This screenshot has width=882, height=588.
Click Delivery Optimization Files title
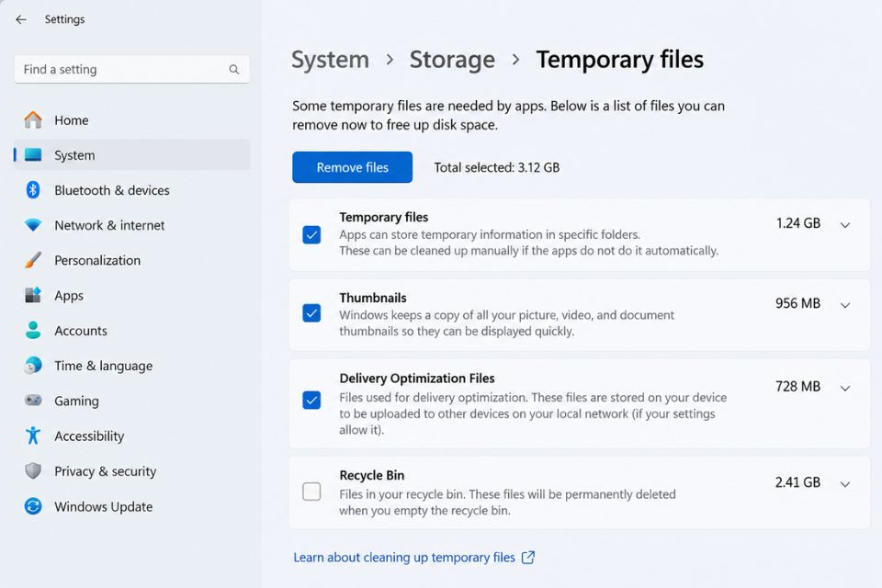point(417,379)
